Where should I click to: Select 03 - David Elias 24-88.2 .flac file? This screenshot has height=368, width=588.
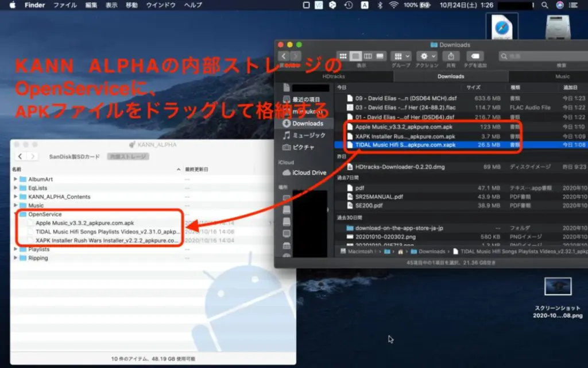[x=461, y=108]
